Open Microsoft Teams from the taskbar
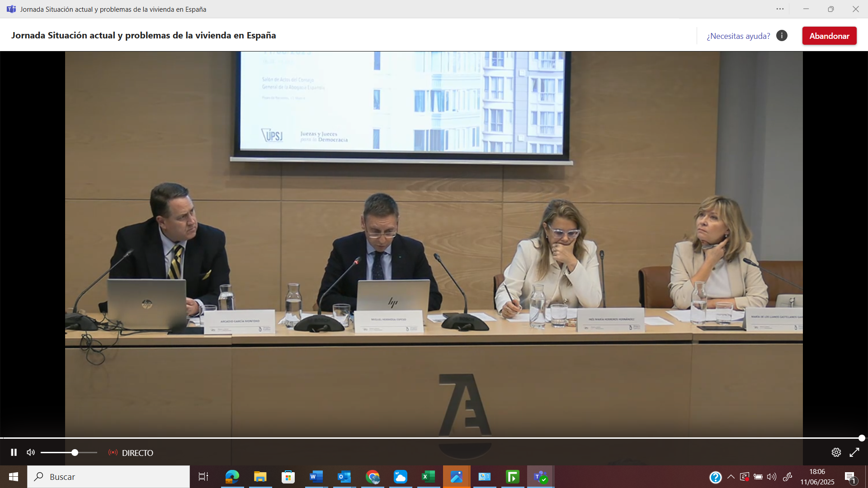This screenshot has height=488, width=868. click(x=541, y=477)
